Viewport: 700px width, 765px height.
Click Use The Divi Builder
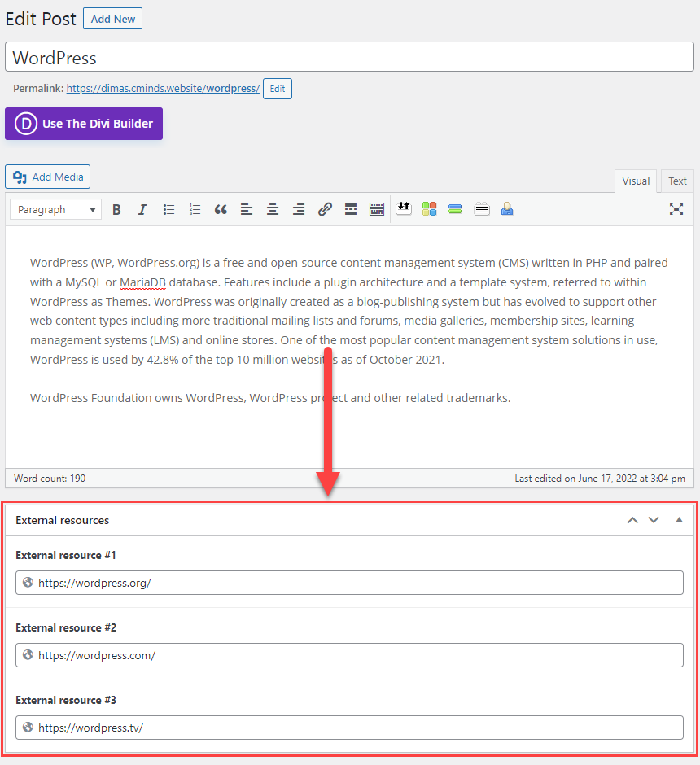click(84, 124)
